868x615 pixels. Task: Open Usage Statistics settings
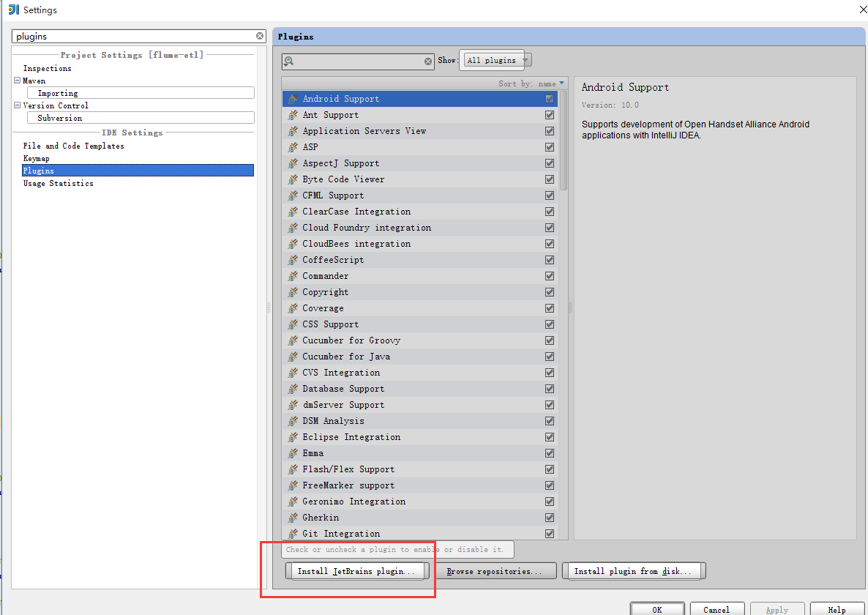pyautogui.click(x=58, y=183)
